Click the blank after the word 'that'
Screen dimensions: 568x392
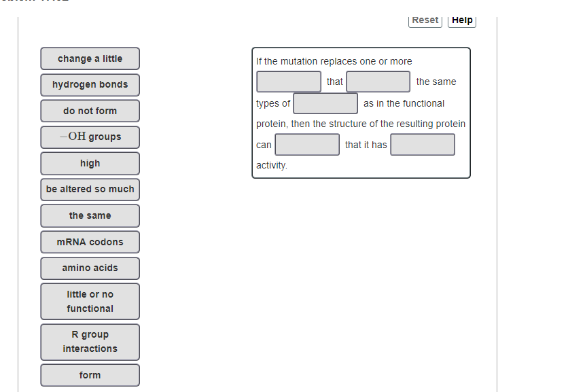(x=378, y=82)
